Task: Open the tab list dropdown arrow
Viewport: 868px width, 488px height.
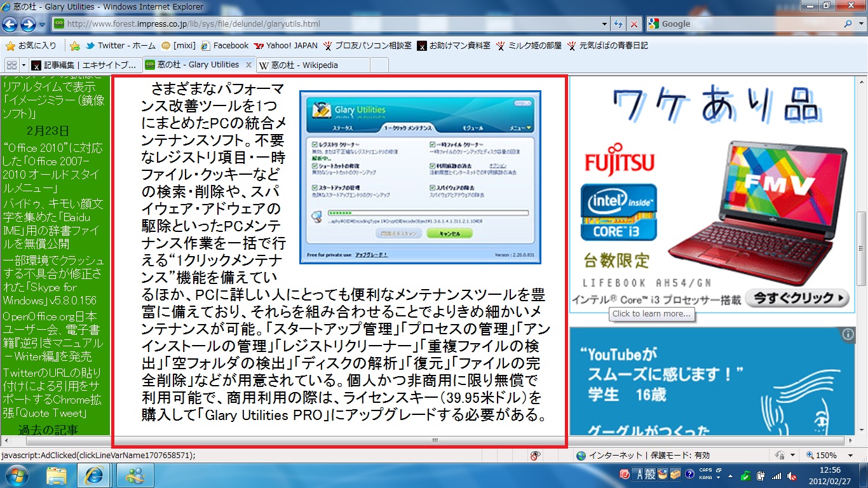Action: 24,65
